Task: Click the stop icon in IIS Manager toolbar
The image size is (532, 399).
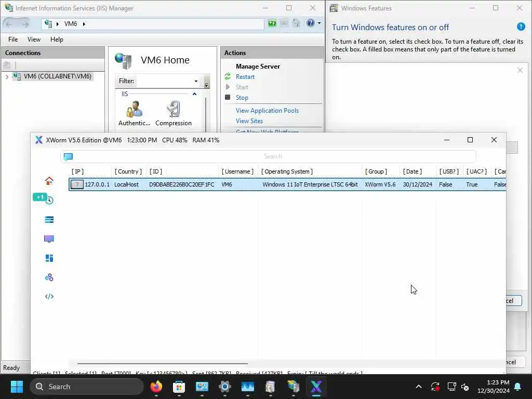Action: 284,23
